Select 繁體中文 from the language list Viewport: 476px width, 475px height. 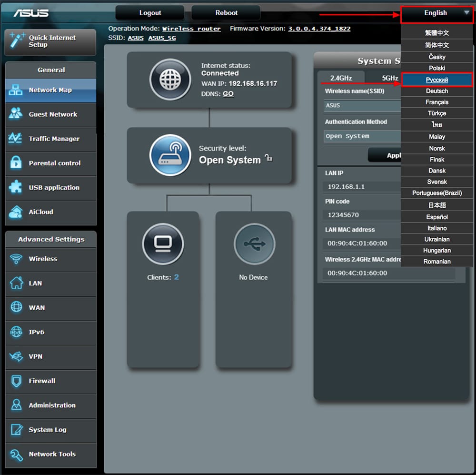pos(437,33)
